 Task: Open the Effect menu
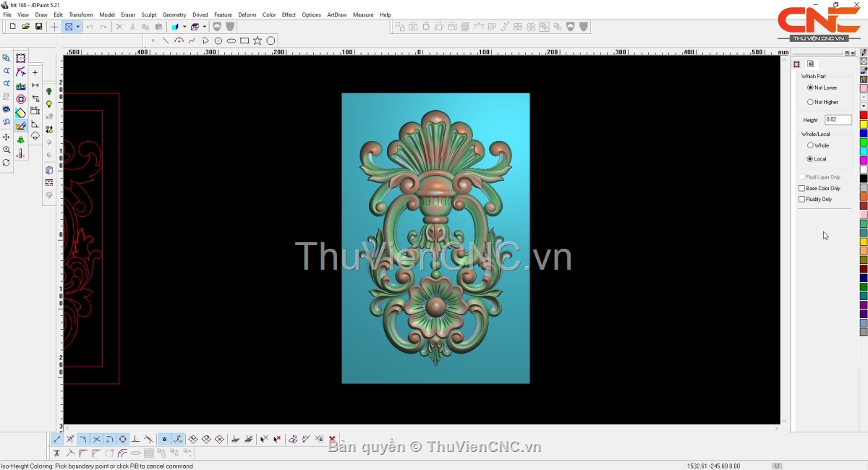point(289,14)
